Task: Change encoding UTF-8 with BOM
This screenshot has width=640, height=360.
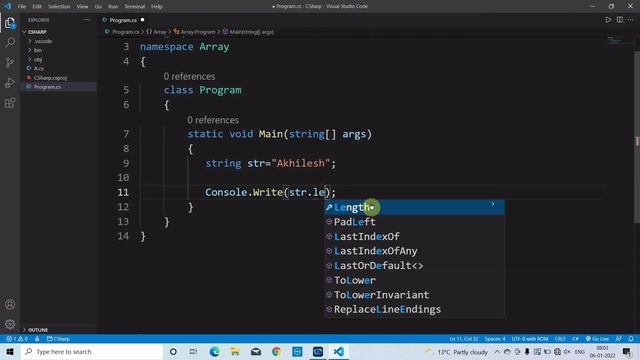Action: tap(530, 339)
